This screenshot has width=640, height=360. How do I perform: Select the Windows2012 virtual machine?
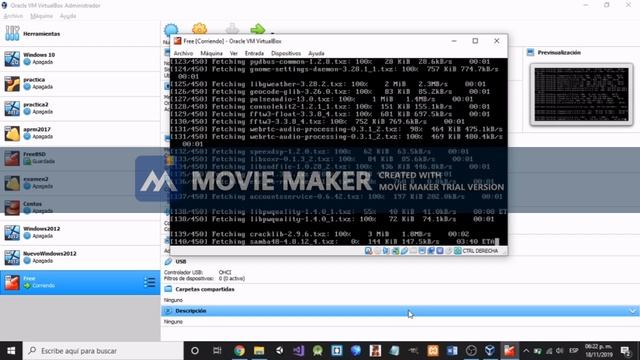pos(80,233)
